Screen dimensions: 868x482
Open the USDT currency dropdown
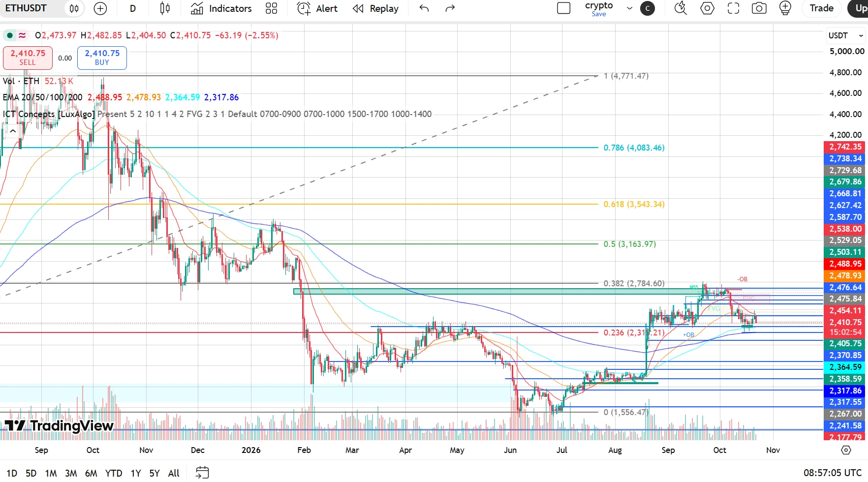click(x=845, y=35)
